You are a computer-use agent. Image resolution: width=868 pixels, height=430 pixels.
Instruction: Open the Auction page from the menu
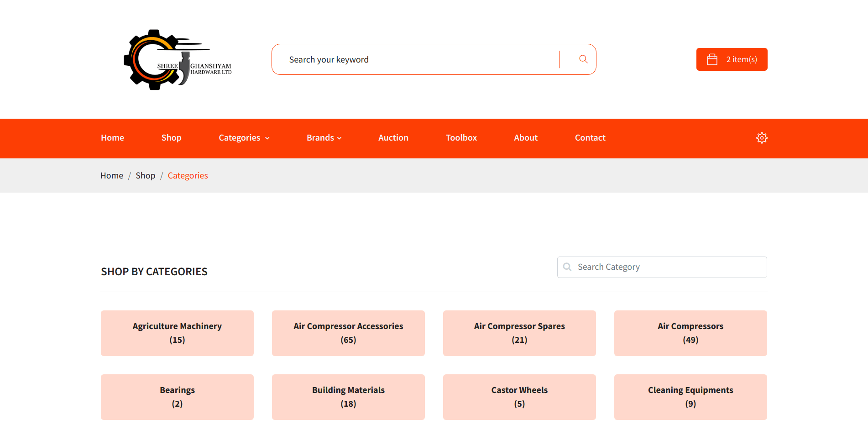tap(393, 137)
